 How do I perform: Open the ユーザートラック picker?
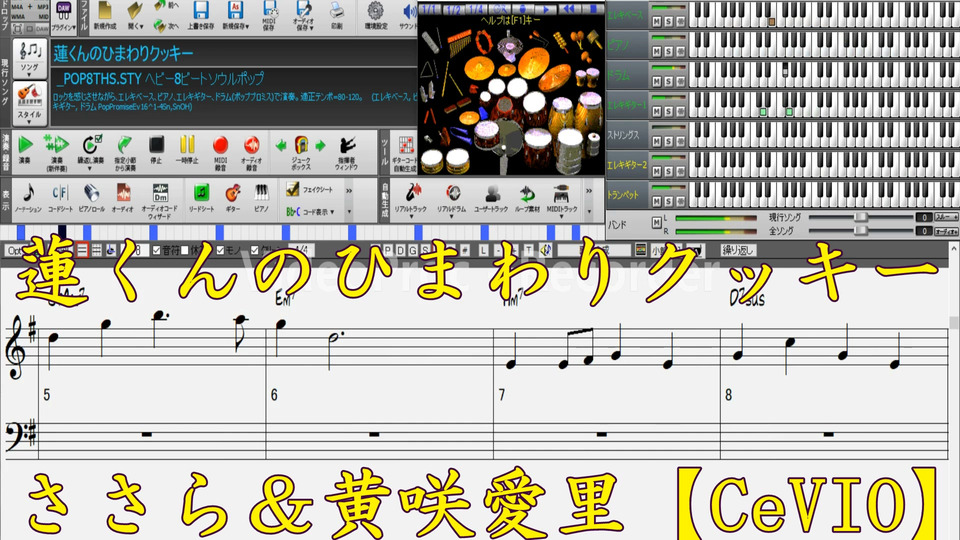[x=491, y=200]
